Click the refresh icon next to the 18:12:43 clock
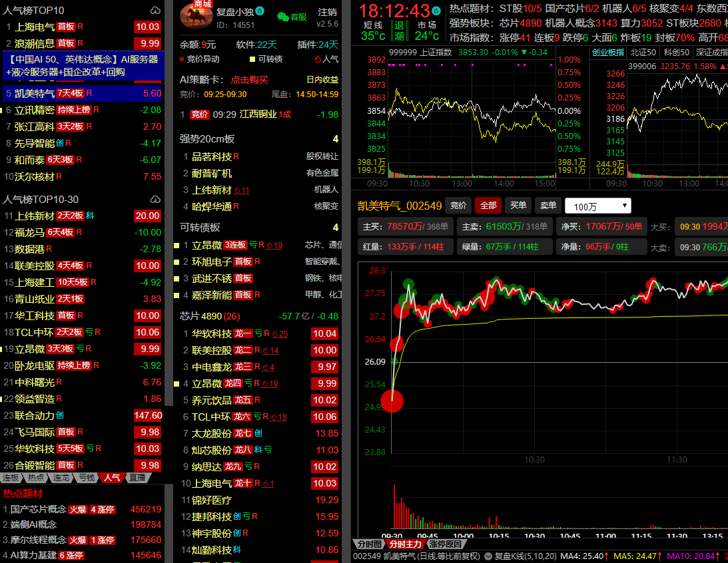 [x=436, y=10]
